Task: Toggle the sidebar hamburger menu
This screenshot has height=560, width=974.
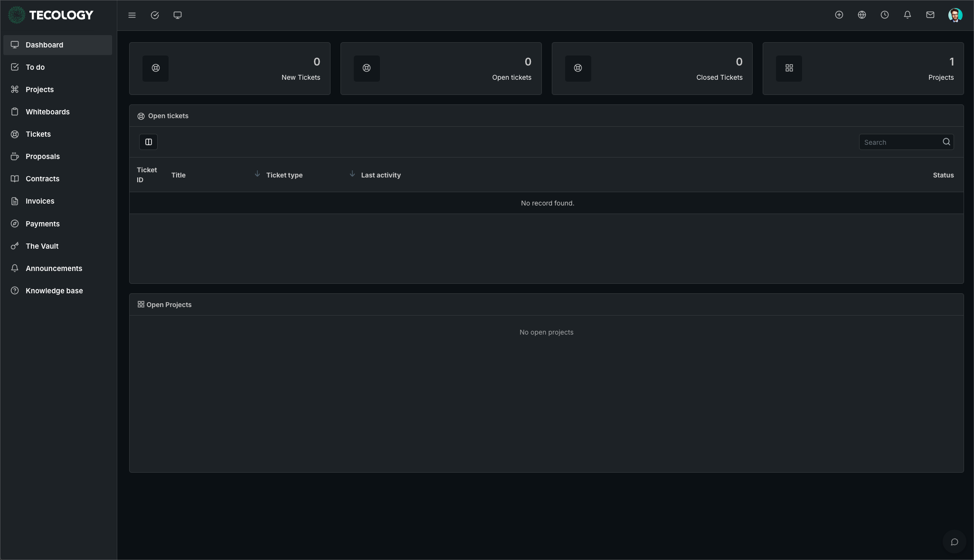Action: click(x=132, y=15)
